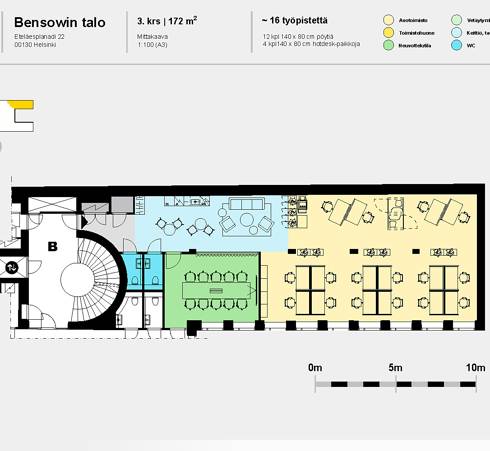The image size is (490, 451).
Task: Click the '3. krs | 172 m²' heading
Action: (x=167, y=21)
